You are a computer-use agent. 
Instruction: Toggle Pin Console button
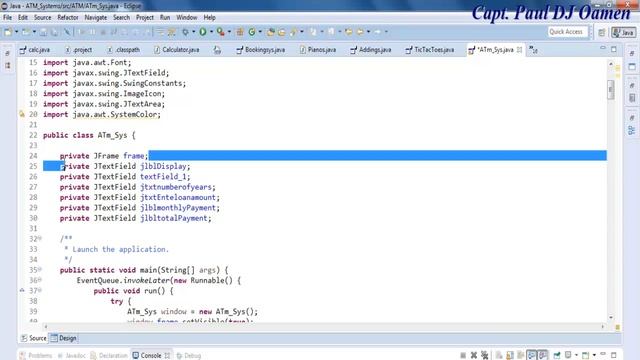[x=557, y=355]
